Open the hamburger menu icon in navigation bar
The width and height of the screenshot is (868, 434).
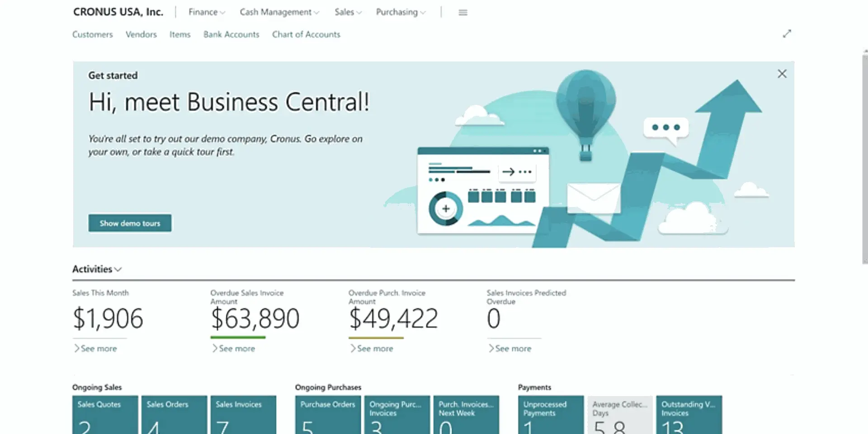click(462, 13)
